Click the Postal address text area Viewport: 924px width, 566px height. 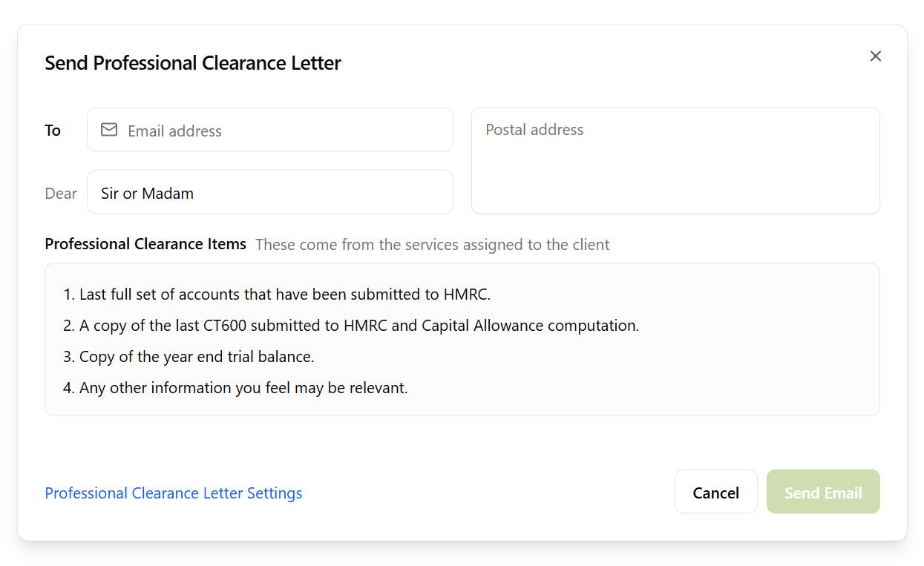(675, 160)
